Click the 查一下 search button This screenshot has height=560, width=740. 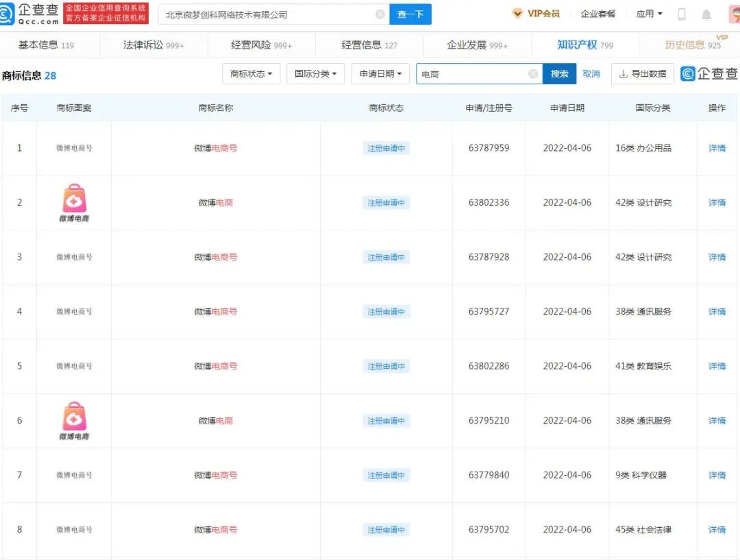pos(410,14)
